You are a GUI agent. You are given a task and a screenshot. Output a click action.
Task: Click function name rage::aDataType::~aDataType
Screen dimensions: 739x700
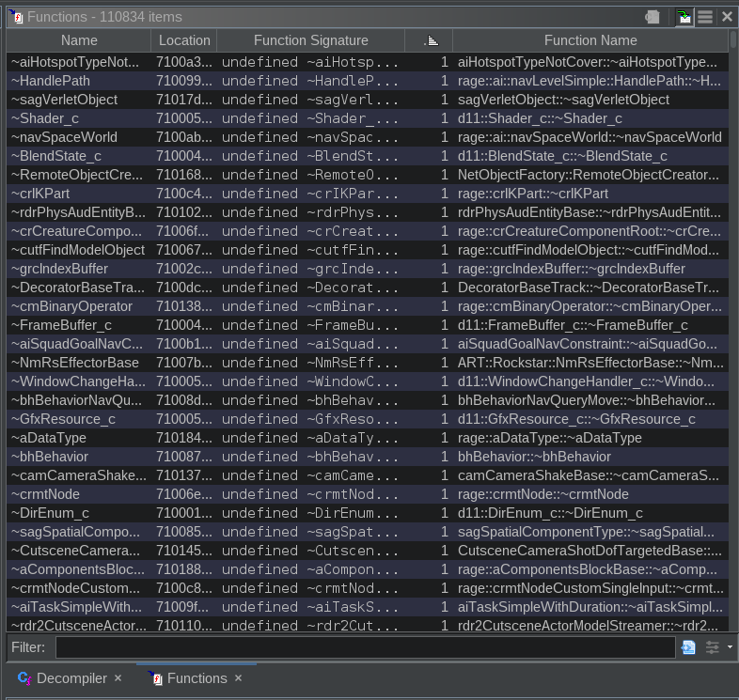pyautogui.click(x=549, y=438)
